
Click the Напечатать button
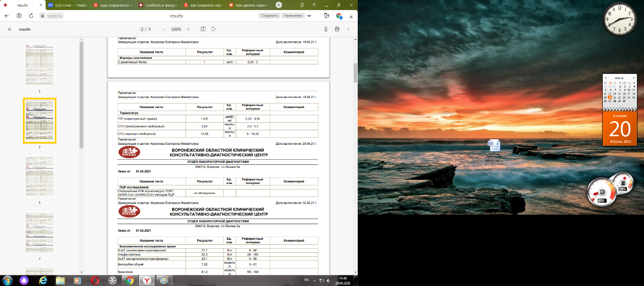(x=293, y=16)
